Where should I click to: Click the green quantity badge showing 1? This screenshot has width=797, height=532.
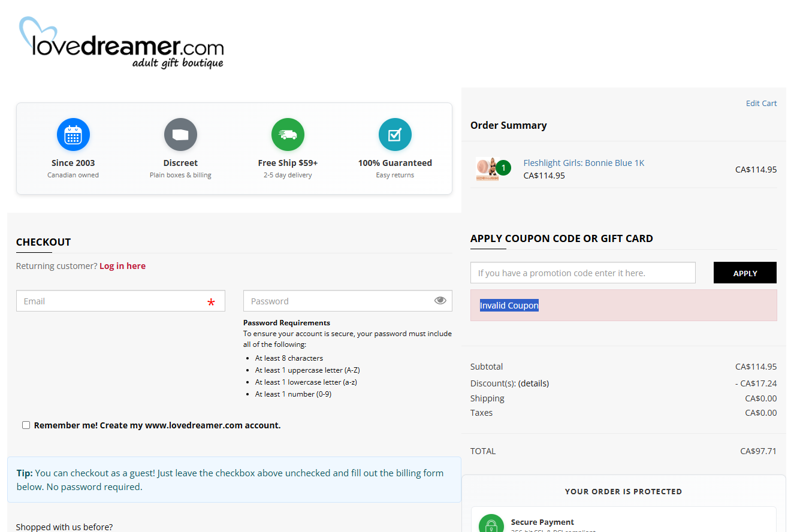[503, 168]
